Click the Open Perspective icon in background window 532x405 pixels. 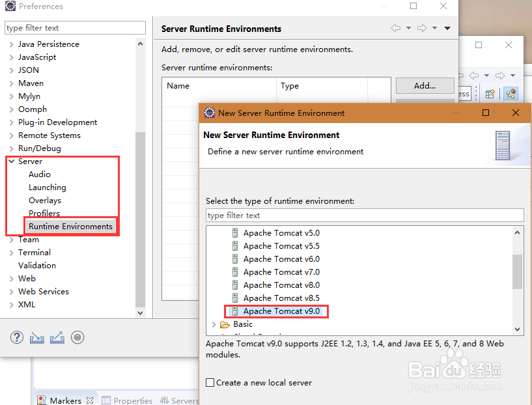pos(490,94)
